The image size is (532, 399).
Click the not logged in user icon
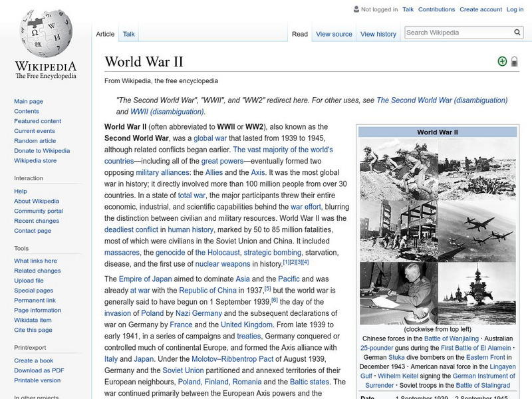coord(356,9)
